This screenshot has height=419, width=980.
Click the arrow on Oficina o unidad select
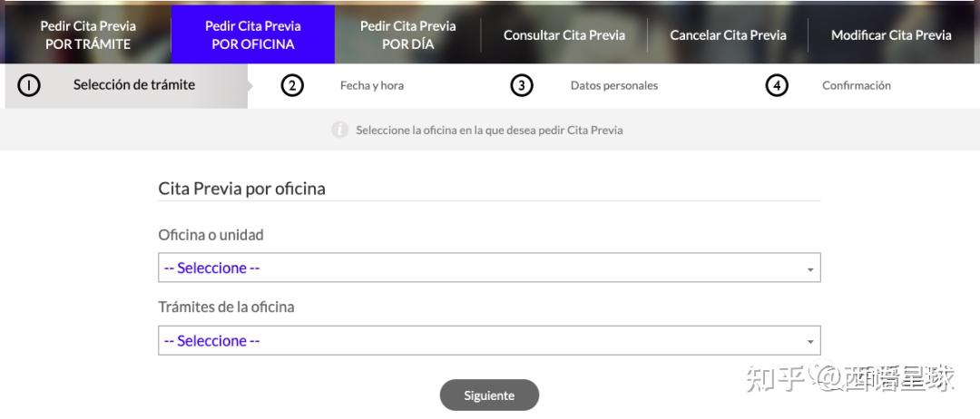point(810,269)
